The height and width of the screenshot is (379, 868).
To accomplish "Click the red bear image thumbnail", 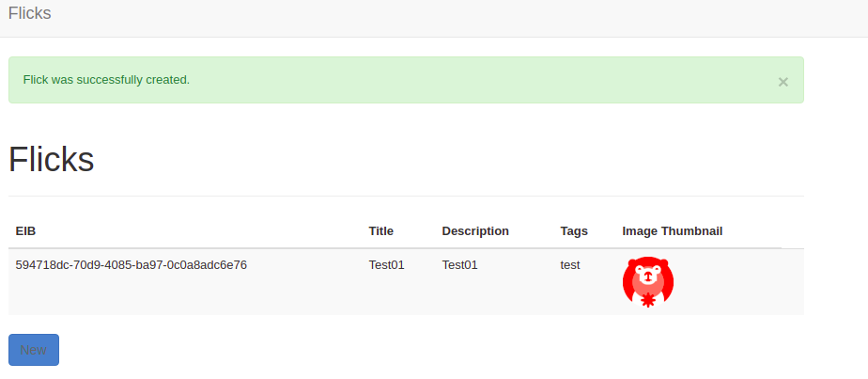I will pos(648,282).
